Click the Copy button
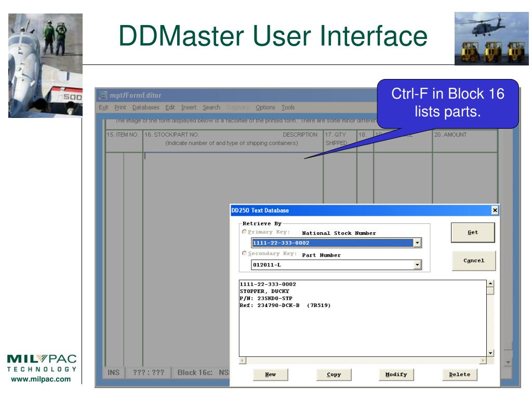The width and height of the screenshot is (532, 399). tap(334, 375)
